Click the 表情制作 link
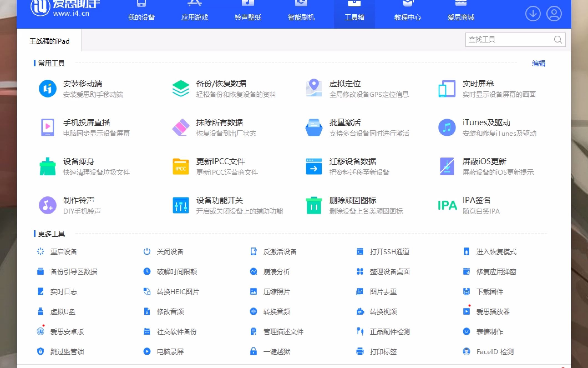The image size is (588, 368). [x=490, y=331]
